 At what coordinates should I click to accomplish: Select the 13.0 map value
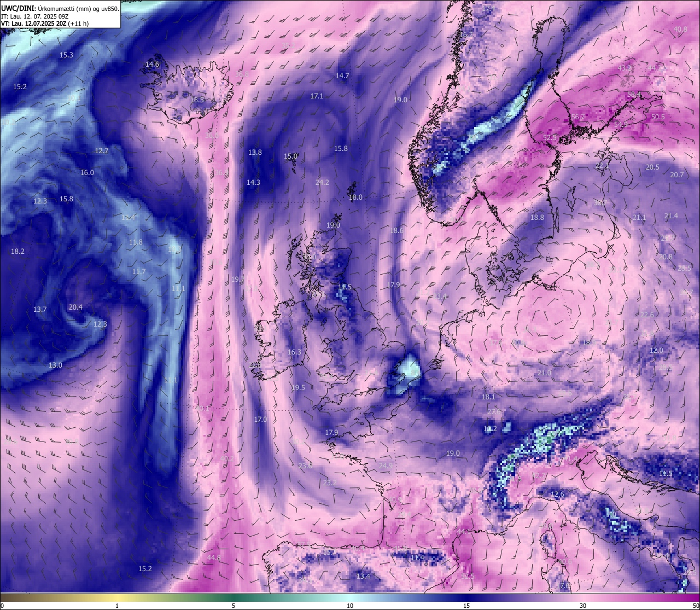click(55, 365)
